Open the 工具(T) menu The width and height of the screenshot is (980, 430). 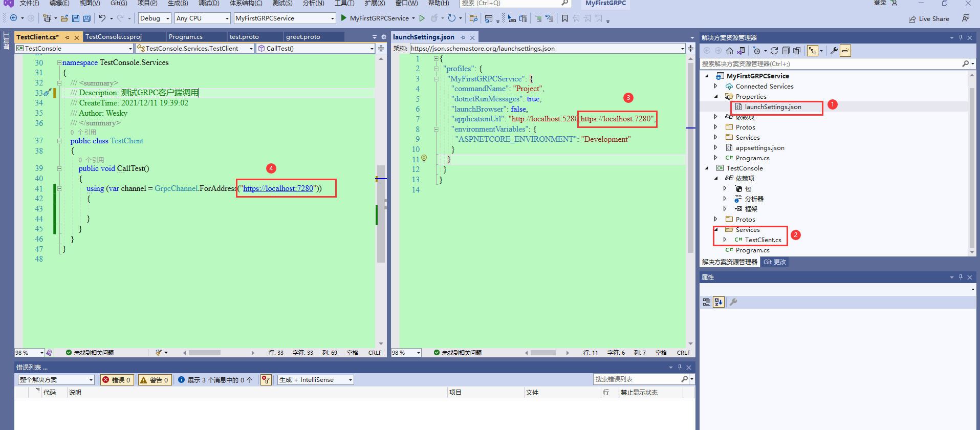tap(344, 3)
